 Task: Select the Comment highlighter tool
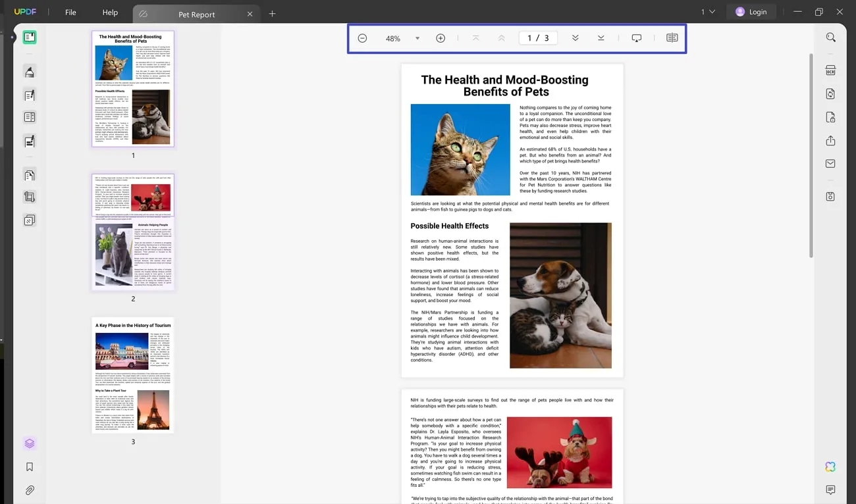tap(30, 72)
